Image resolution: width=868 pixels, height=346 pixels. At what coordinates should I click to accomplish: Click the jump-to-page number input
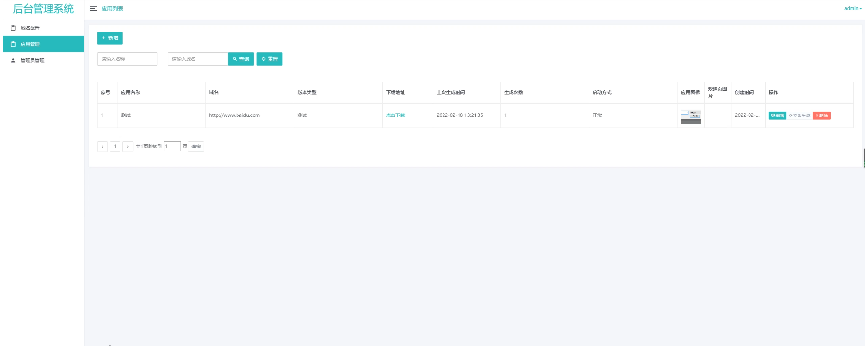pyautogui.click(x=172, y=147)
